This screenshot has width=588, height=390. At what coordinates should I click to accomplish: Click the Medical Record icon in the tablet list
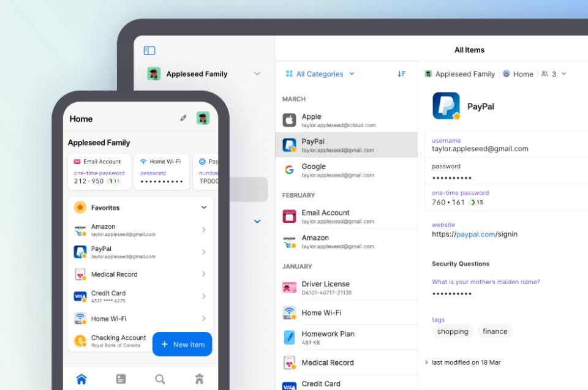pyautogui.click(x=290, y=362)
